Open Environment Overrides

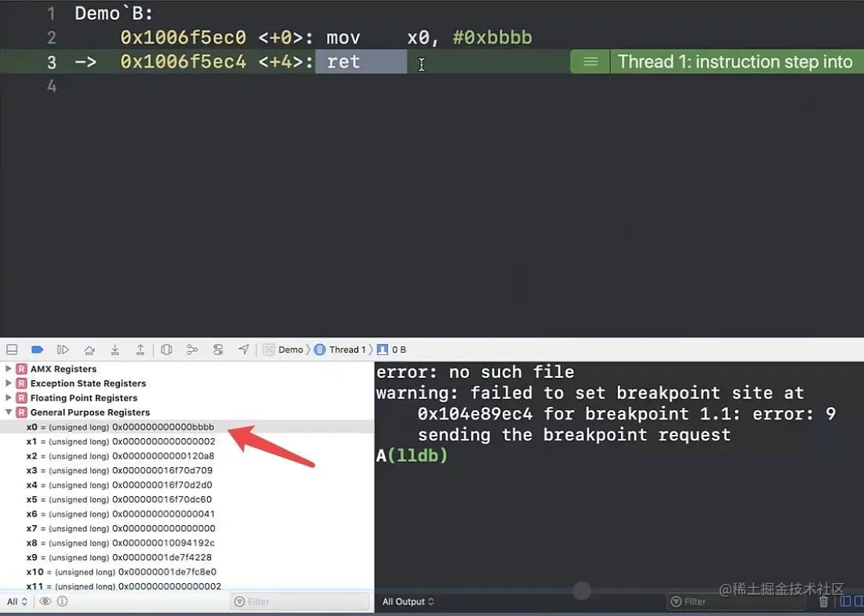[x=218, y=350]
